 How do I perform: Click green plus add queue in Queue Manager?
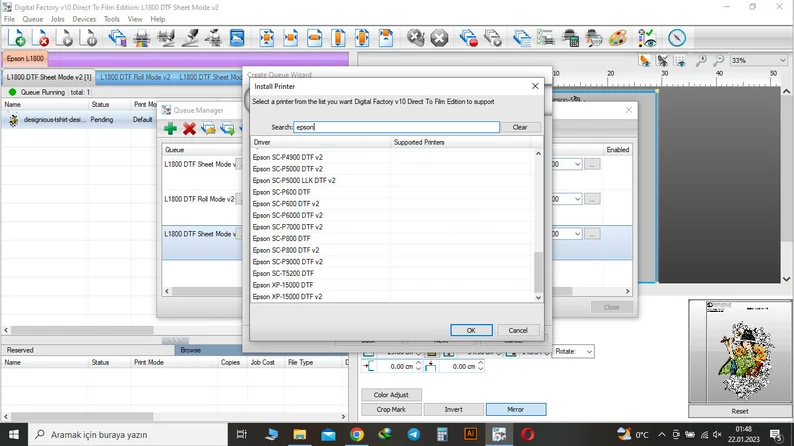(170, 129)
